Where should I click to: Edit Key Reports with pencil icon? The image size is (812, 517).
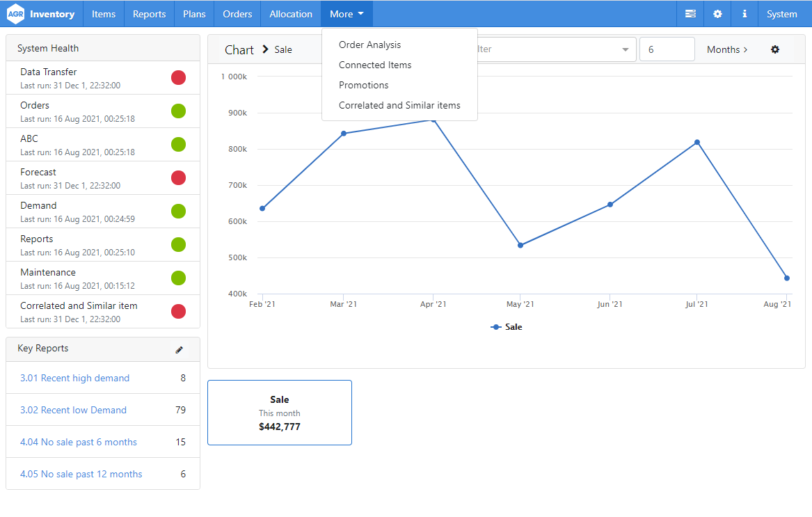[x=180, y=349]
